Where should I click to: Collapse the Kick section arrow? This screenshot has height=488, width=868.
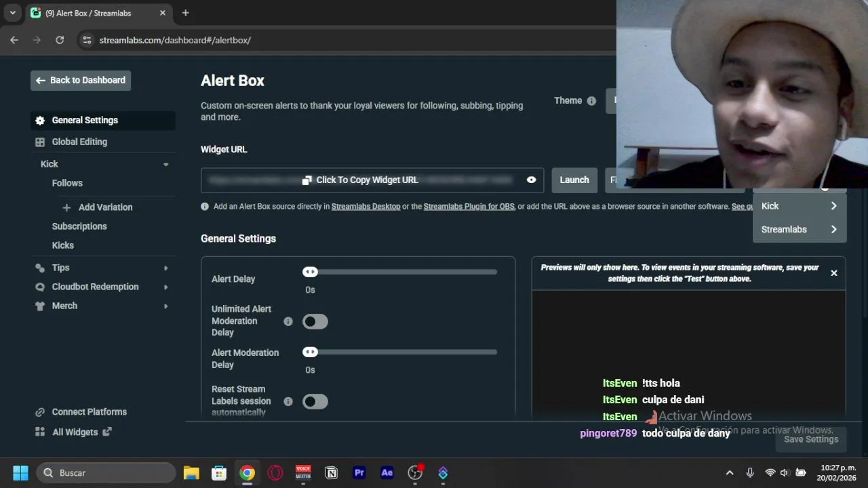pos(165,164)
